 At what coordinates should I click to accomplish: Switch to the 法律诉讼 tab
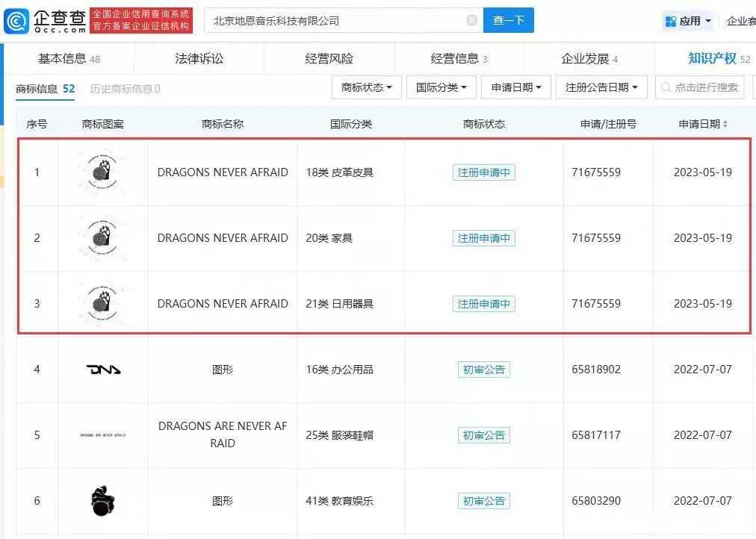click(x=199, y=58)
